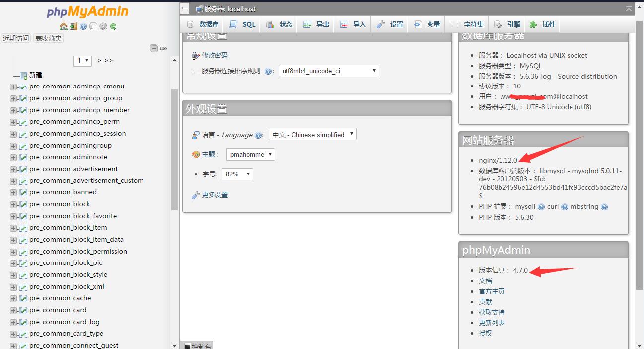The width and height of the screenshot is (644, 349).
Task: Click the 修改密码 link
Action: tap(215, 55)
